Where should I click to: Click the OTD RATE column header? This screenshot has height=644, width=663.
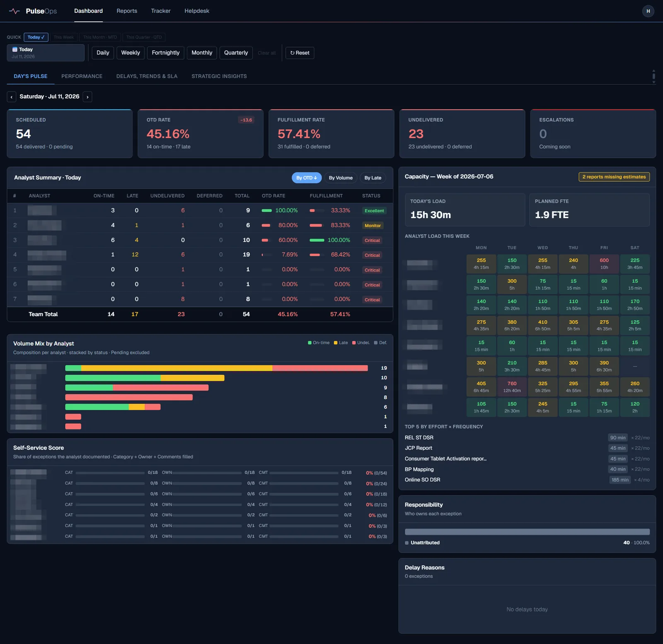tap(273, 196)
